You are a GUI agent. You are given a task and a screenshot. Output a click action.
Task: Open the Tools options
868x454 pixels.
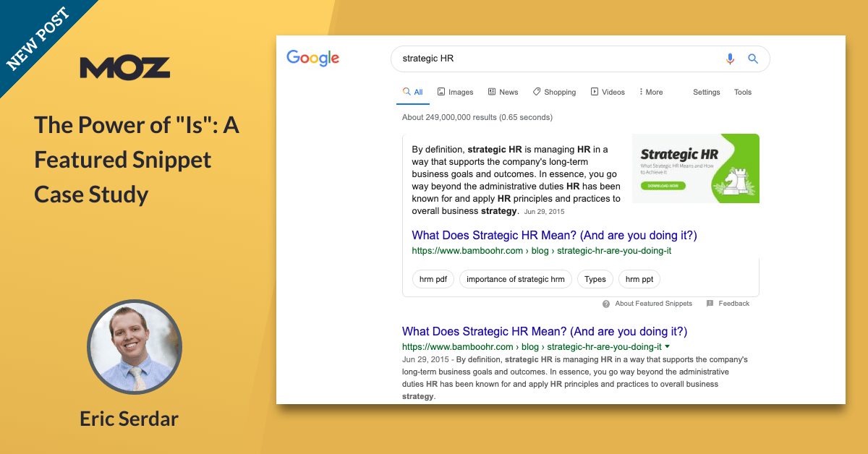click(x=742, y=92)
